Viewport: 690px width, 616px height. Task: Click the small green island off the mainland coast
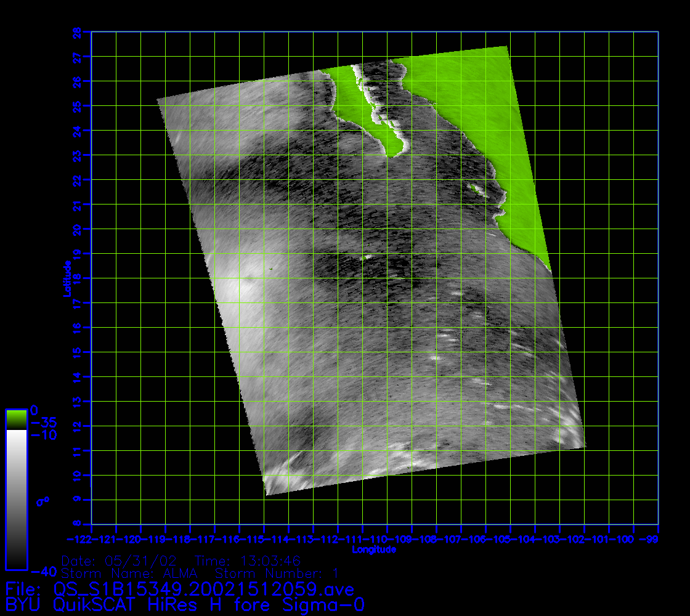(474, 188)
